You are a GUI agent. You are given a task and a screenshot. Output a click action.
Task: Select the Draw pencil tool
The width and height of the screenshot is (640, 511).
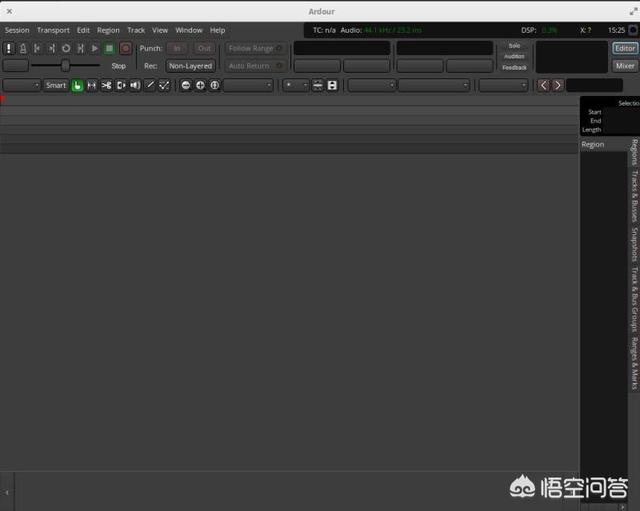click(x=150, y=86)
